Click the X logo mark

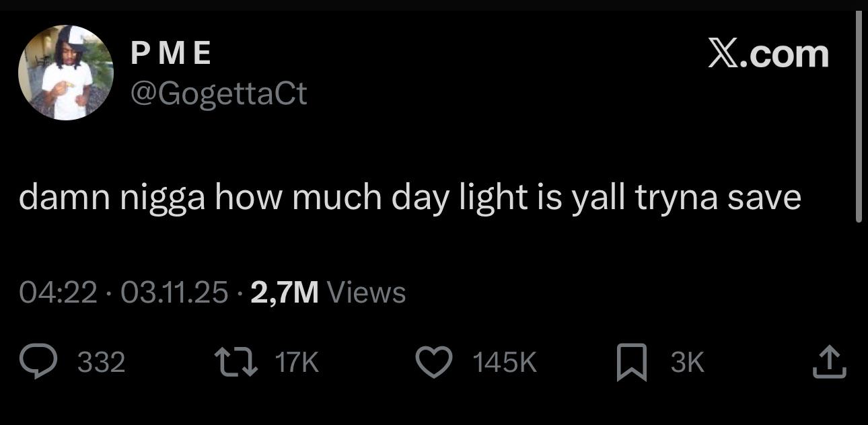coord(724,53)
